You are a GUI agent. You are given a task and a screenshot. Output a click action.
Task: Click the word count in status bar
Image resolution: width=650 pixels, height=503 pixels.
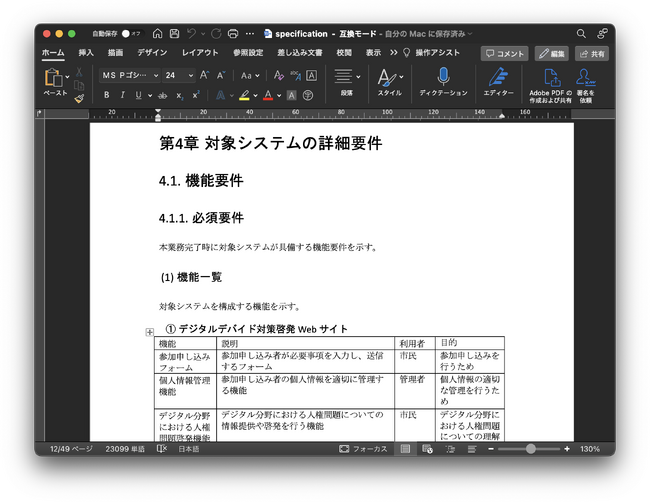[x=125, y=449]
